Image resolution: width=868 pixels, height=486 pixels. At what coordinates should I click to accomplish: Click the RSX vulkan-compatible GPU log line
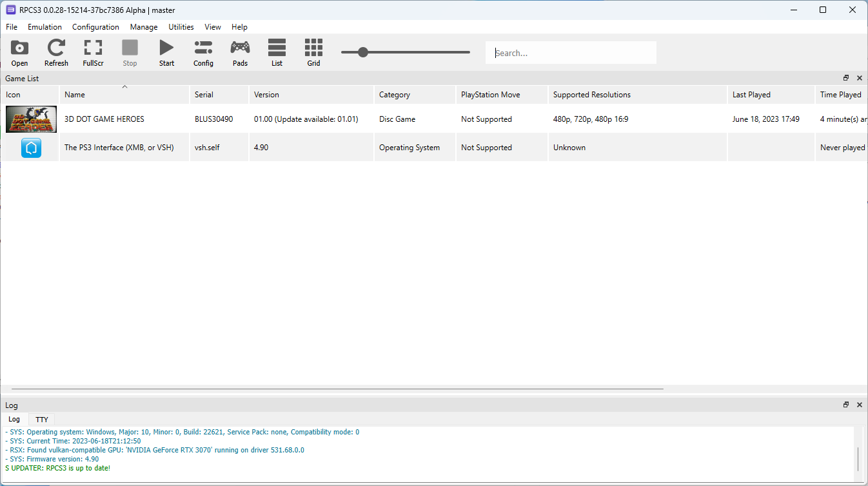155,450
